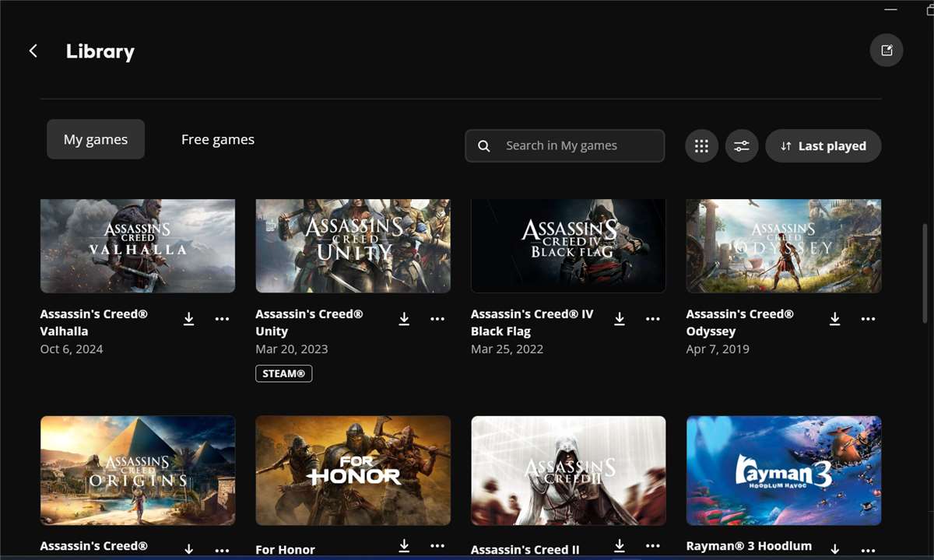Open the Last played sort dropdown

[823, 145]
